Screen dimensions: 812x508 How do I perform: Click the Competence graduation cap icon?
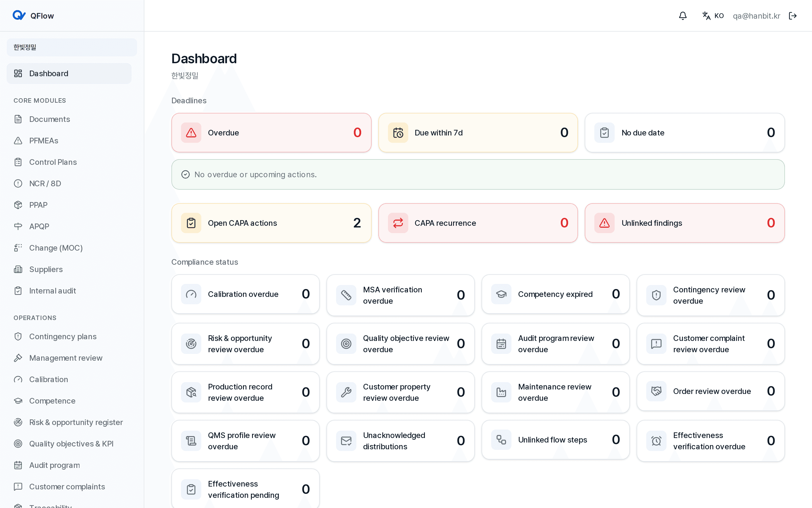click(x=18, y=401)
